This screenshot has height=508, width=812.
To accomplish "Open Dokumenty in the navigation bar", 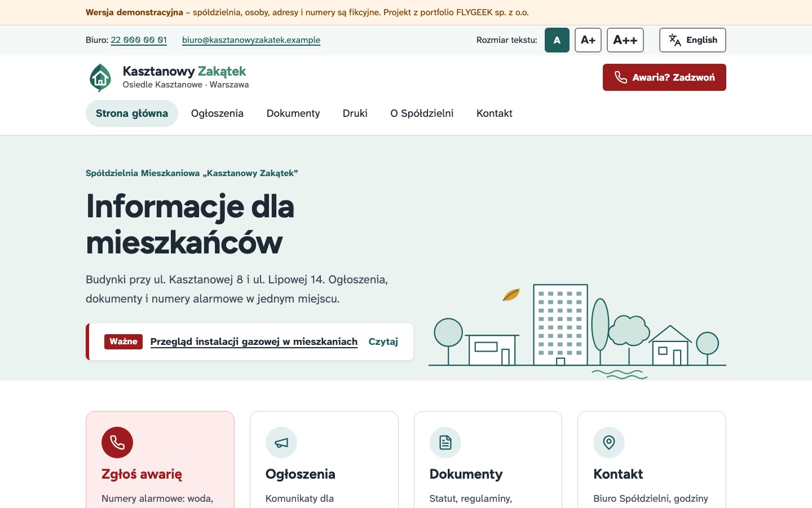I will click(x=293, y=113).
